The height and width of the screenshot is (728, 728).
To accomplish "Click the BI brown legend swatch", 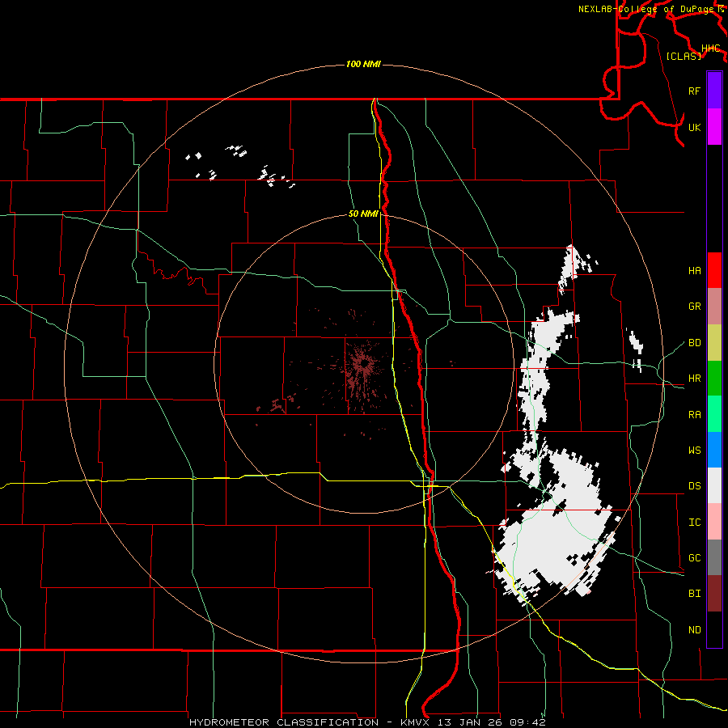I will pyautogui.click(x=714, y=594).
